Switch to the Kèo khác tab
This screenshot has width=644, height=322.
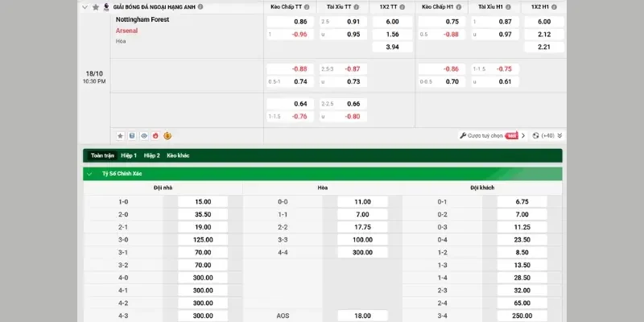(x=178, y=155)
